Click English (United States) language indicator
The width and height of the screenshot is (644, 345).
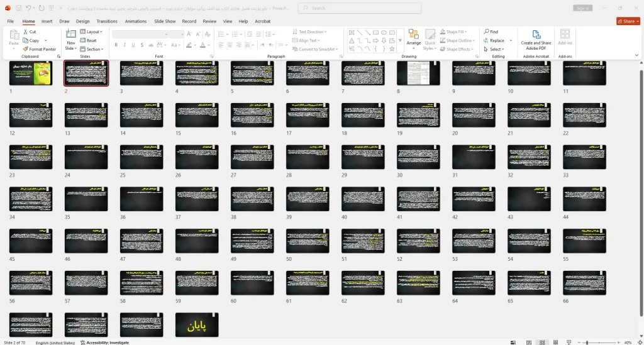(x=55, y=342)
